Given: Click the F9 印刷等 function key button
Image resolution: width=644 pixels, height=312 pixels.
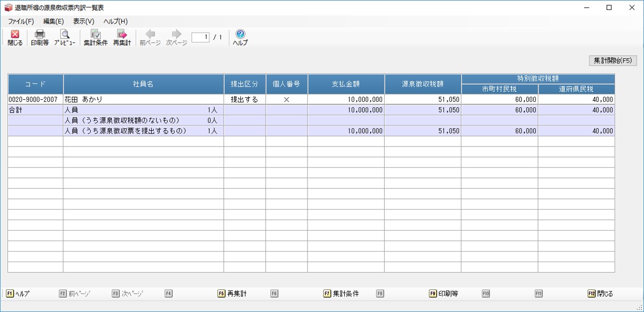Looking at the screenshot, I should pyautogui.click(x=444, y=294).
